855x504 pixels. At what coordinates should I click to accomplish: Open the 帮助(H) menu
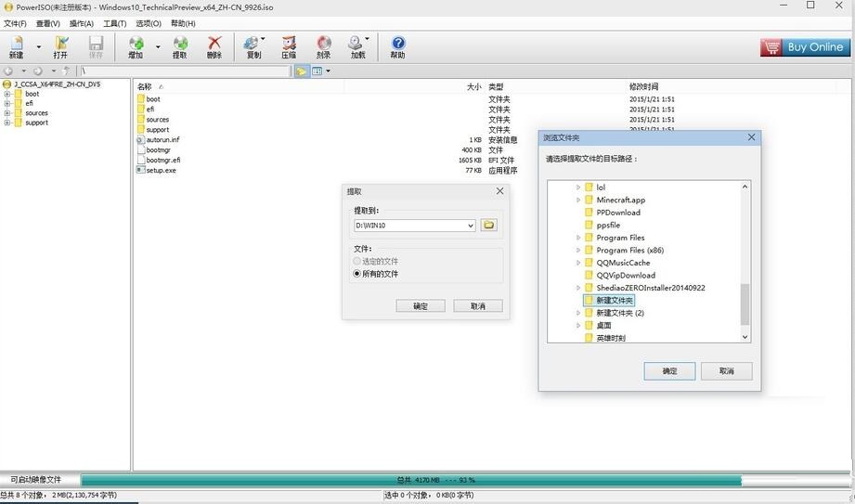[x=183, y=23]
